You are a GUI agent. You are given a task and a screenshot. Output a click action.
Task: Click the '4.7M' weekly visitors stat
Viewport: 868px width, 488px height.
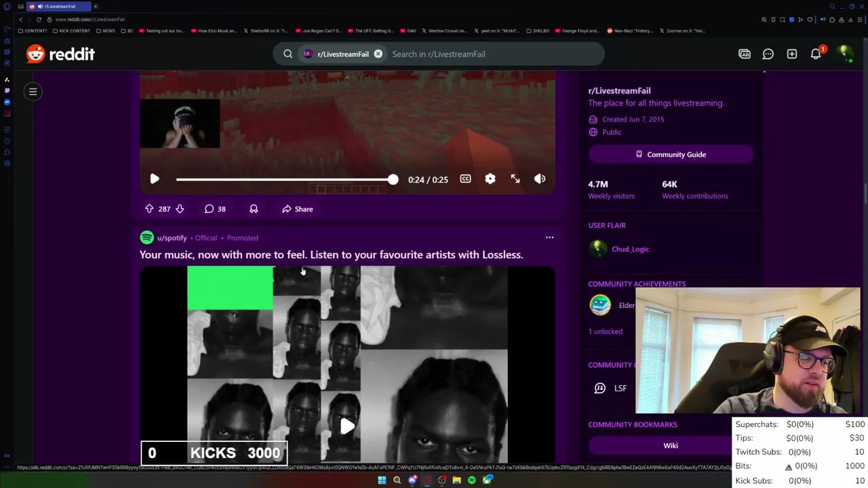(598, 184)
